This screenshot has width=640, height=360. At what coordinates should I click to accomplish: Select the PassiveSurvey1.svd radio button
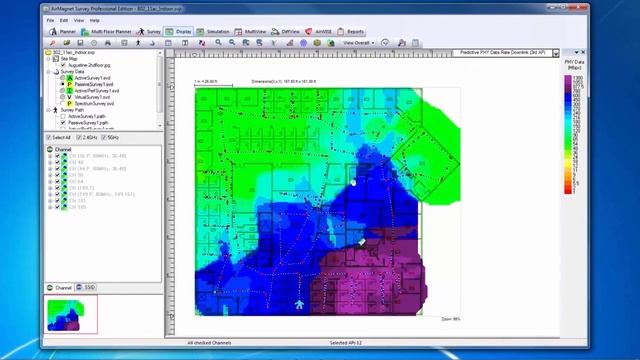pos(62,84)
